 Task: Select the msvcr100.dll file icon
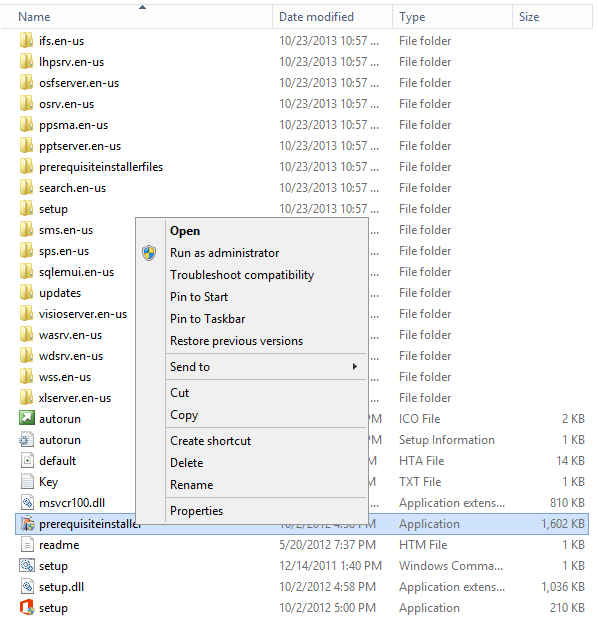(x=27, y=503)
